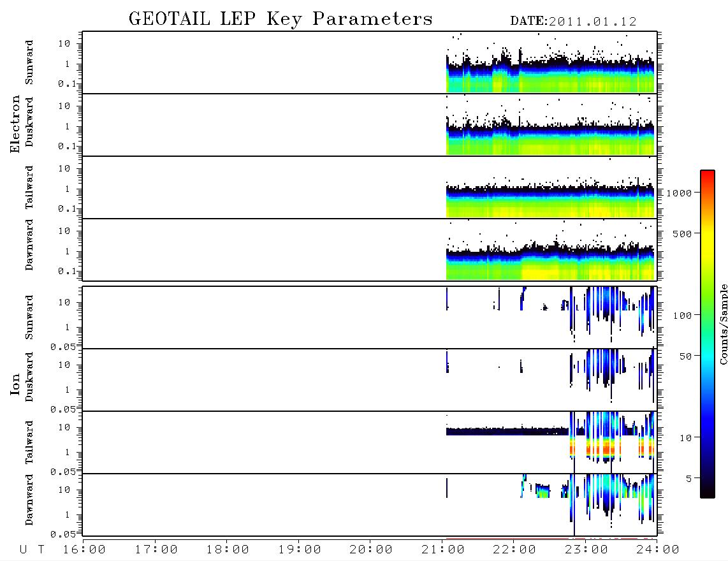
Task: Click the "500" color bar tick label
Action: (683, 234)
